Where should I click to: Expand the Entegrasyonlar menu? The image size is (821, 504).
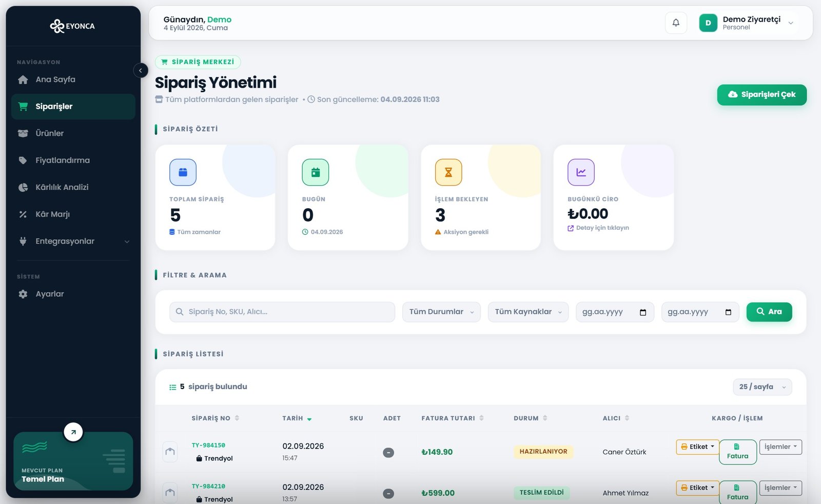click(73, 241)
